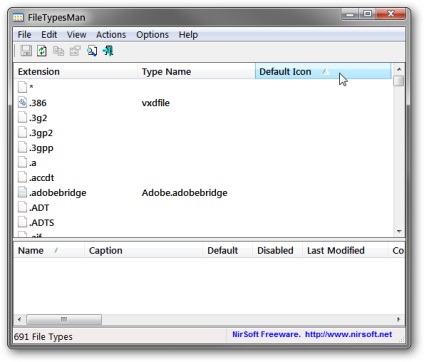Click the file icon for .3gpp
This screenshot has width=424, height=362.
(x=22, y=147)
